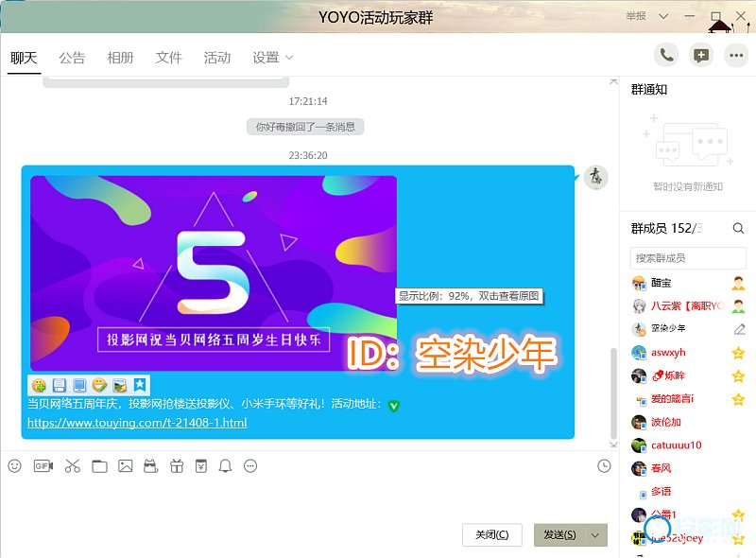Image resolution: width=756 pixels, height=558 pixels.
Task: Click the gift box icon in the toolbar
Action: pos(176,466)
